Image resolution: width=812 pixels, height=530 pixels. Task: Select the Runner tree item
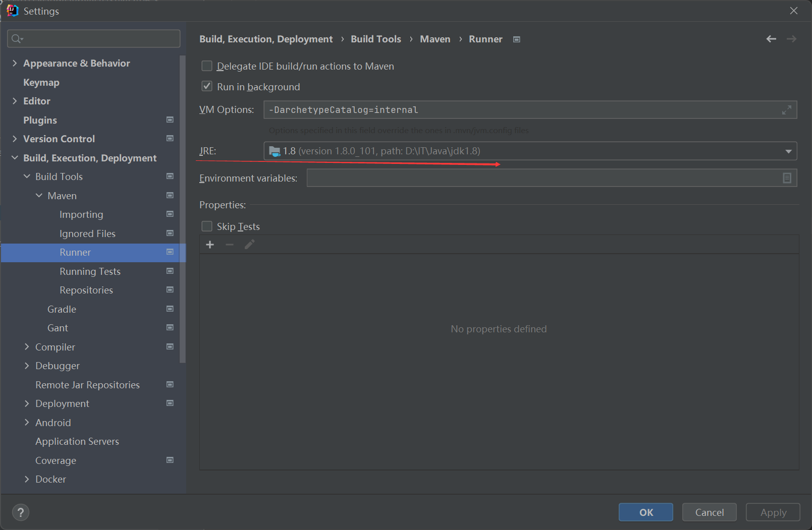tap(93, 253)
